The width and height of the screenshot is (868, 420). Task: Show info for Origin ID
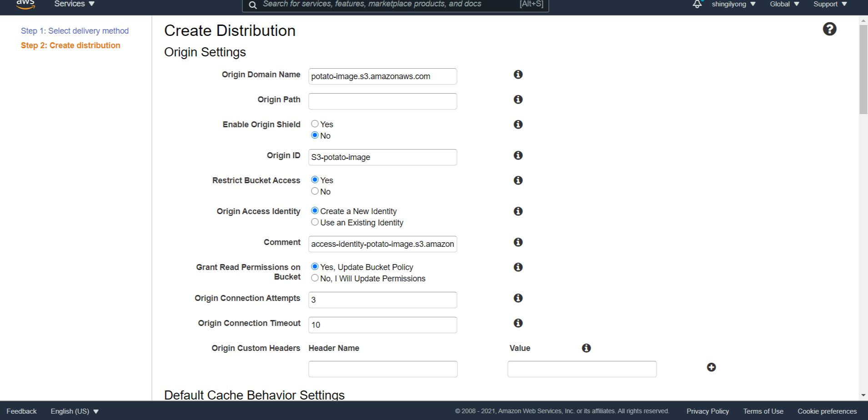point(518,155)
